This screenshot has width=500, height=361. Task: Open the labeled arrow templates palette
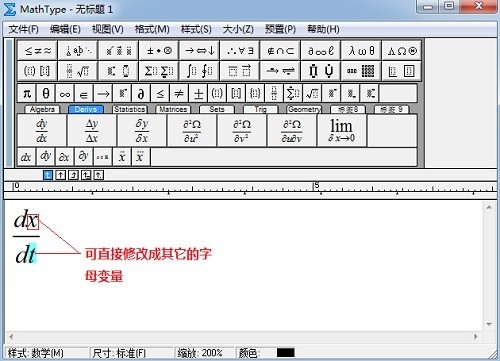tap(280, 71)
